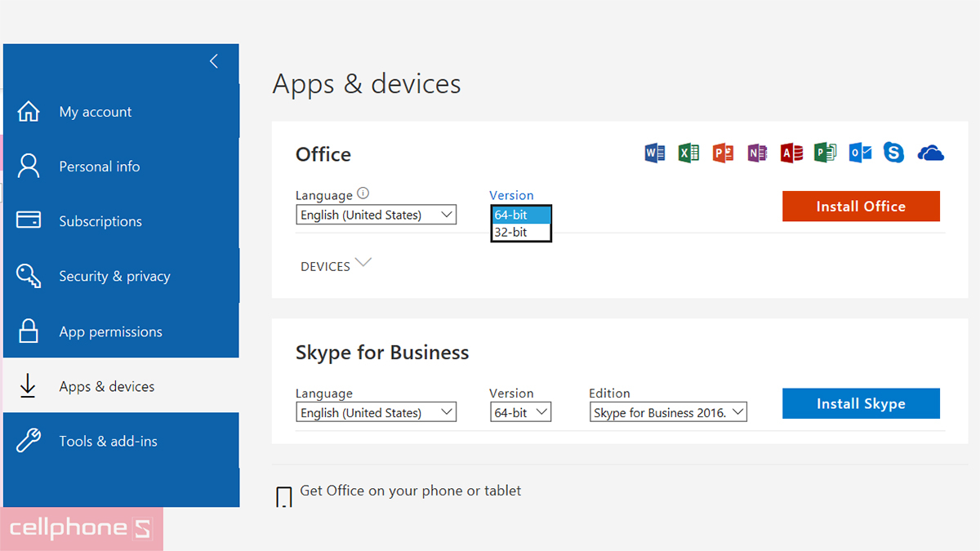980x551 pixels.
Task: Click the person icon beside Personal info
Action: point(29,167)
